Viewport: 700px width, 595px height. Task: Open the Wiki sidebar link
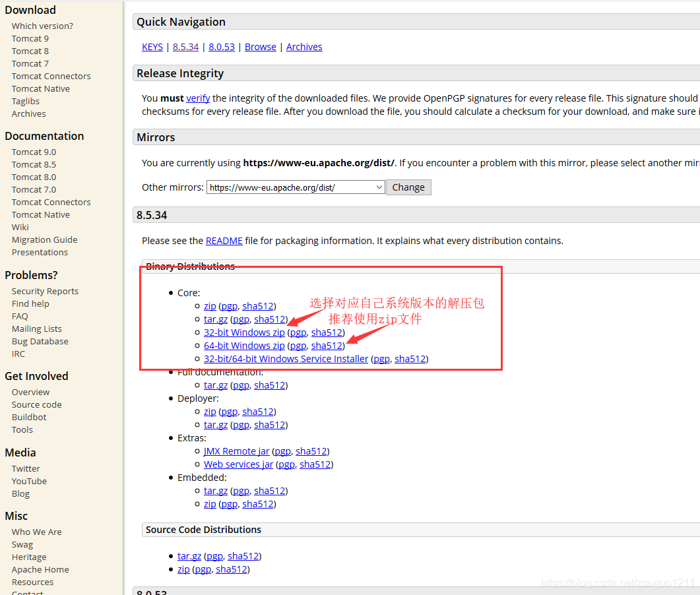point(20,227)
